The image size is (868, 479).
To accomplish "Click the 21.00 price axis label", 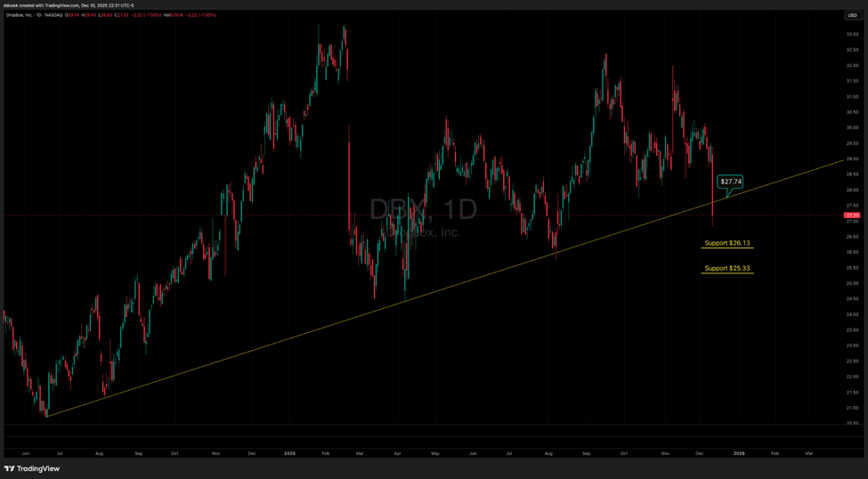I will coord(851,408).
